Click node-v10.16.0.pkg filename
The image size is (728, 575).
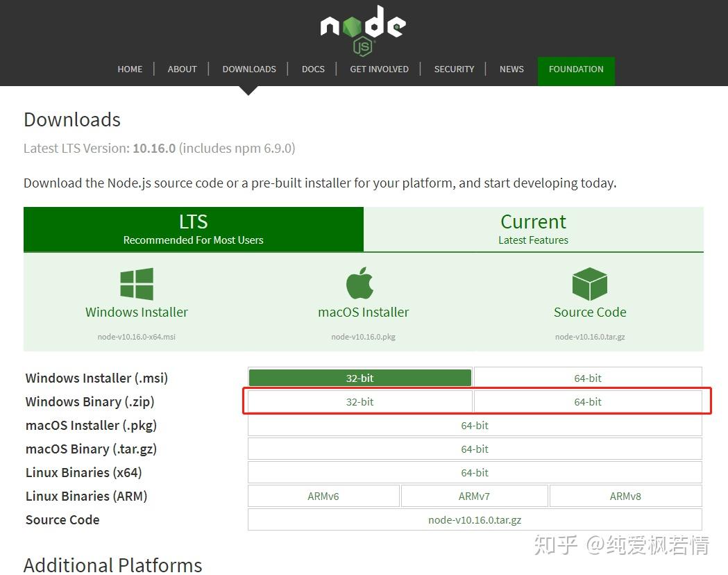(x=364, y=337)
